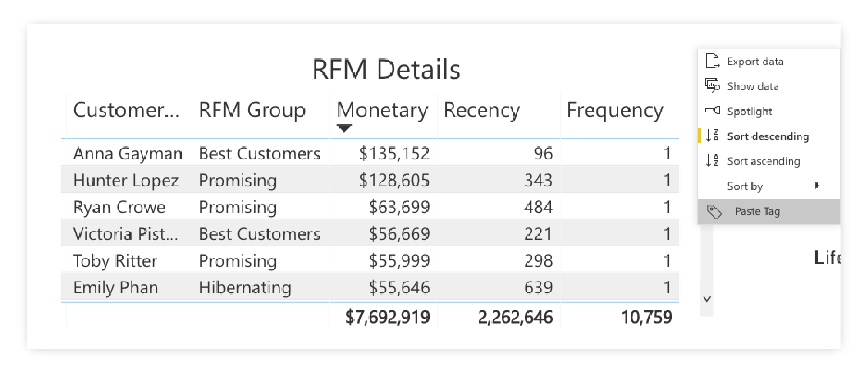Click the $56,669 monetary value
Image resolution: width=868 pixels, height=375 pixels.
click(399, 234)
